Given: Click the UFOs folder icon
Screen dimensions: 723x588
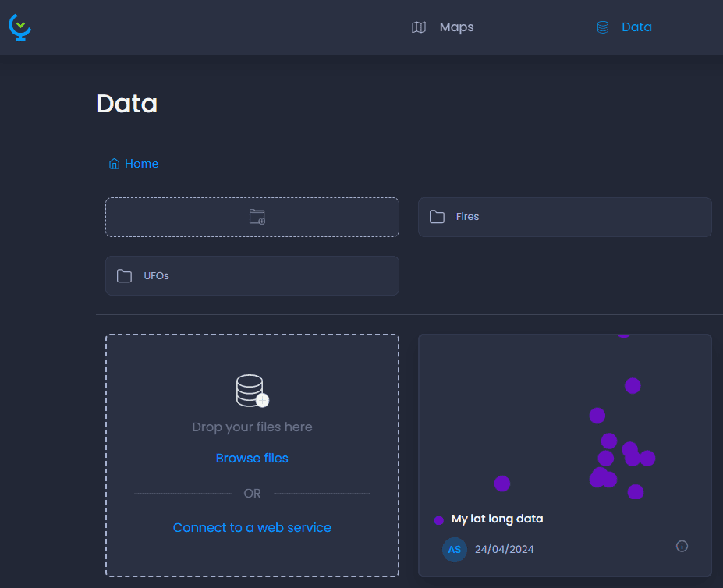Looking at the screenshot, I should (x=124, y=276).
